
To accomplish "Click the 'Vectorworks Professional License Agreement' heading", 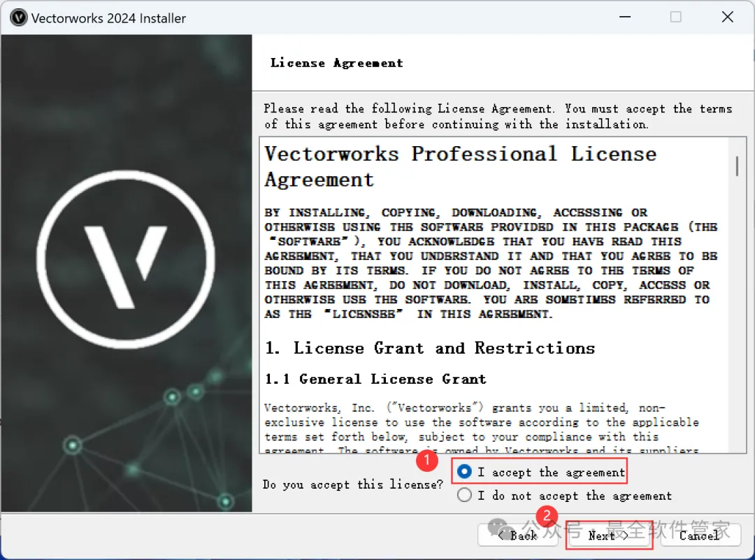I will click(x=460, y=166).
